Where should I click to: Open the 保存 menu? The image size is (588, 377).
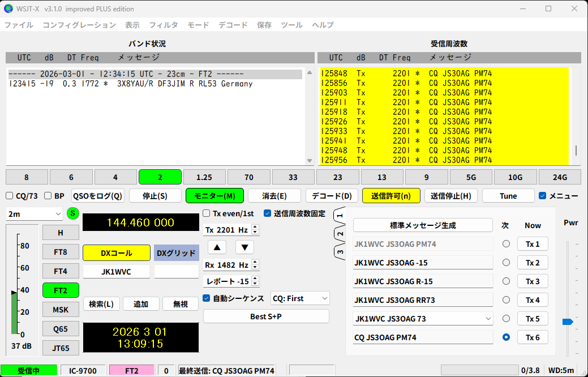pos(264,25)
